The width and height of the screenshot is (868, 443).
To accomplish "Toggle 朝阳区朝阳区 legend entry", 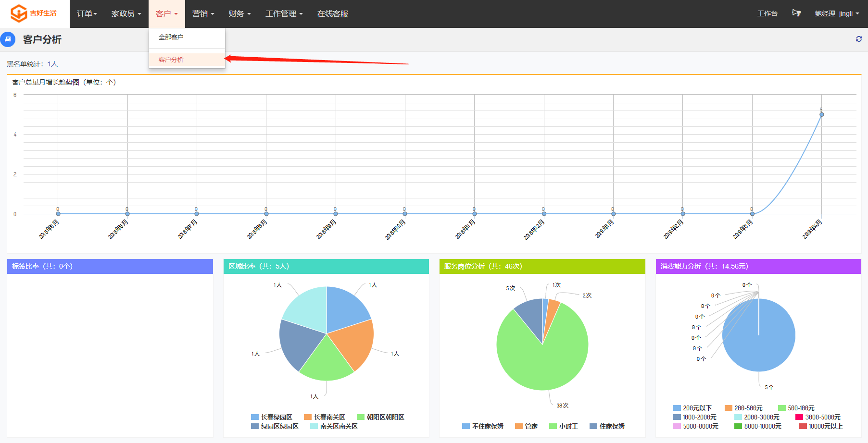I will (x=380, y=417).
